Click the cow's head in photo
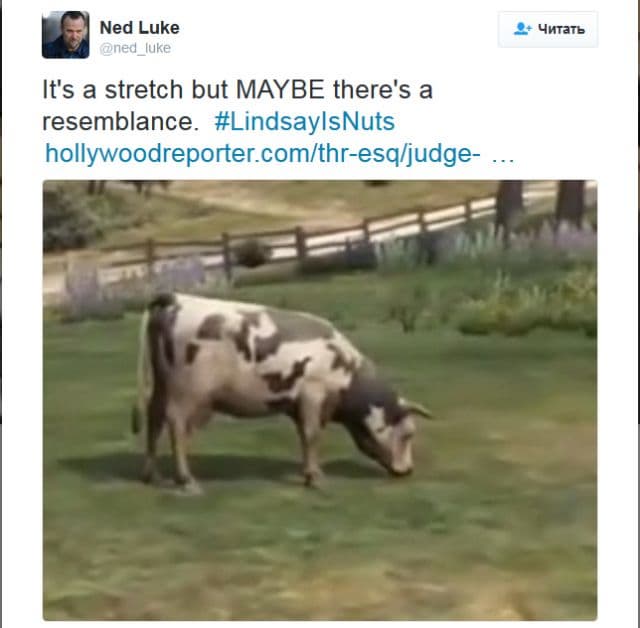 click(x=392, y=433)
